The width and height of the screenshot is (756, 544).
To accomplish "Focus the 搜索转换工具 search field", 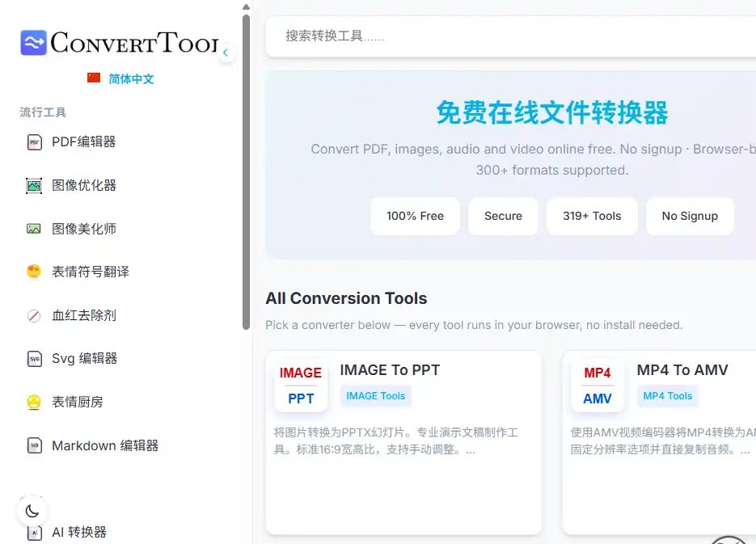I will click(511, 36).
